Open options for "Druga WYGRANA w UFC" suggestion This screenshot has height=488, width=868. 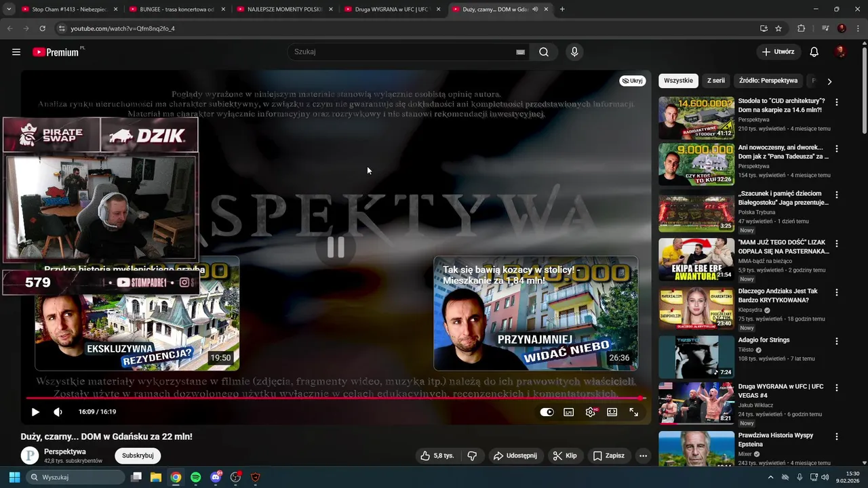click(836, 388)
